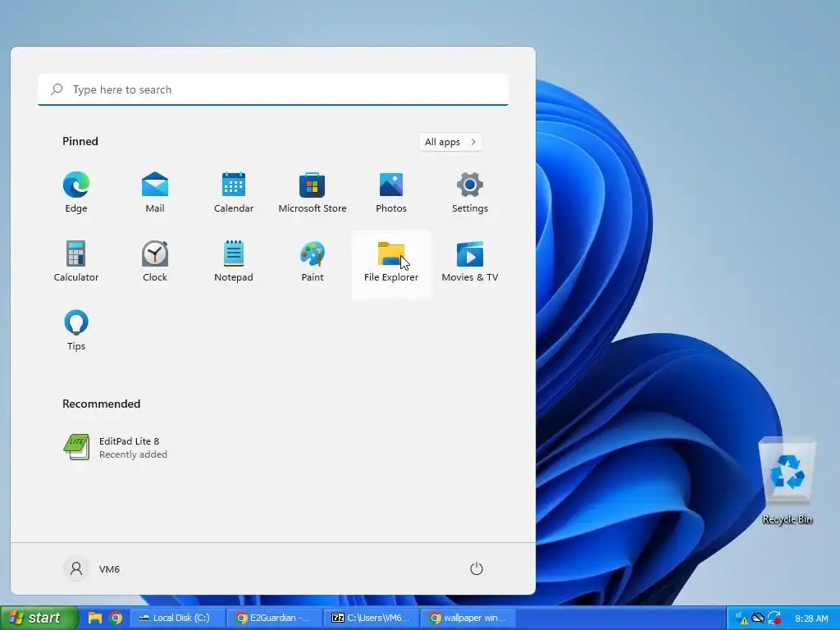Screen dimensions: 840x630
Task: Open the Tips app
Action: click(76, 331)
